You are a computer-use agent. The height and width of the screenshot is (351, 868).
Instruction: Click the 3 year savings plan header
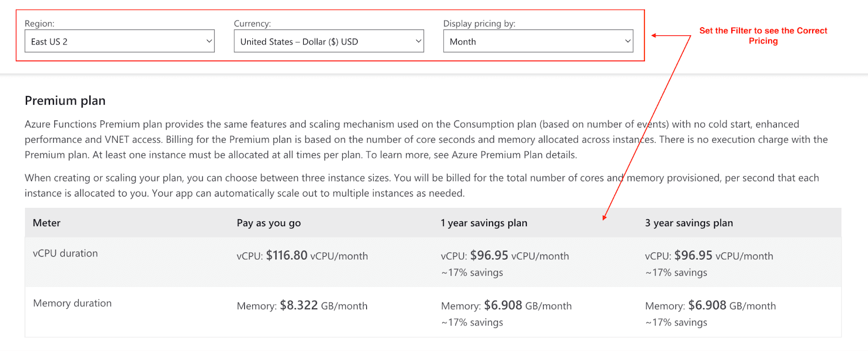point(689,223)
